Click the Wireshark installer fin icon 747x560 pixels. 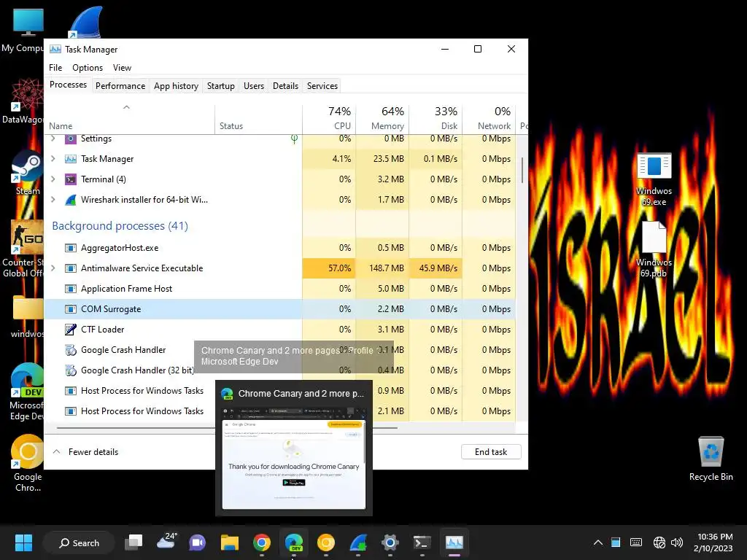[x=71, y=200]
